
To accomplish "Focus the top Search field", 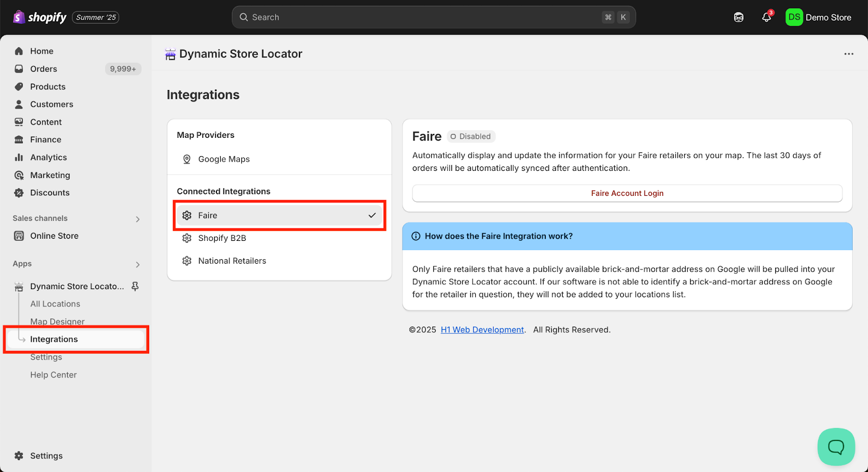I will pyautogui.click(x=433, y=17).
